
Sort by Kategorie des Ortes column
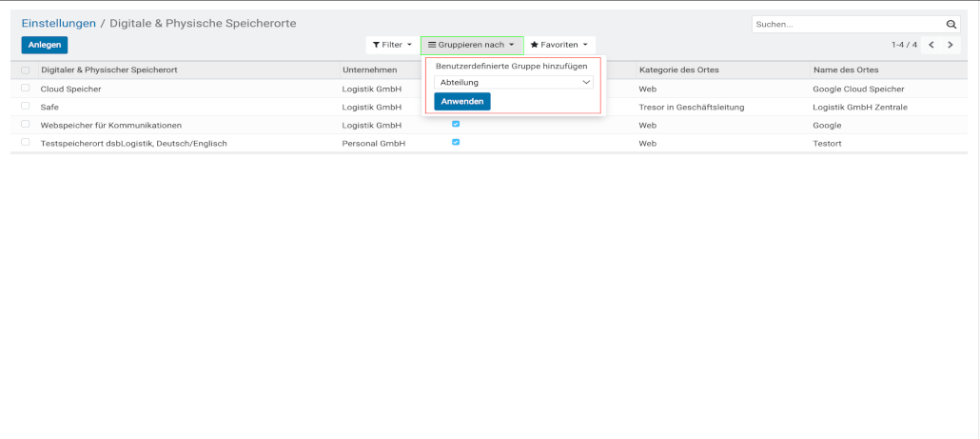677,70
